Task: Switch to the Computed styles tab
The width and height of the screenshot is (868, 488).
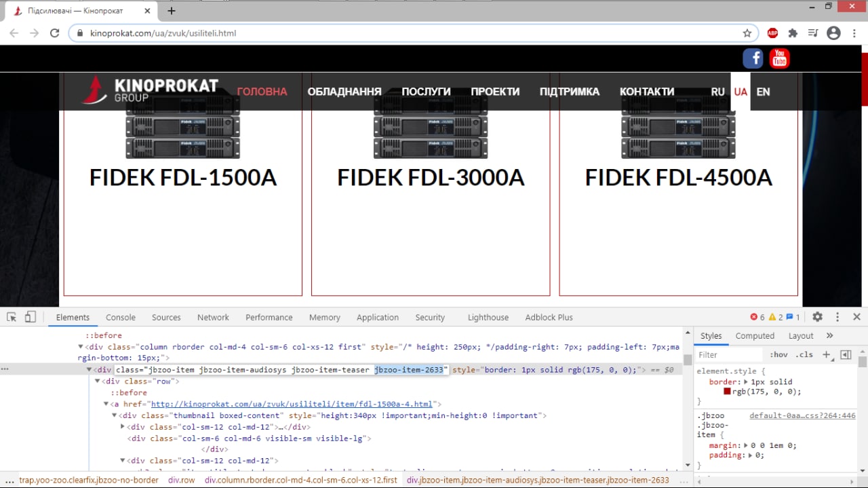Action: click(x=755, y=335)
